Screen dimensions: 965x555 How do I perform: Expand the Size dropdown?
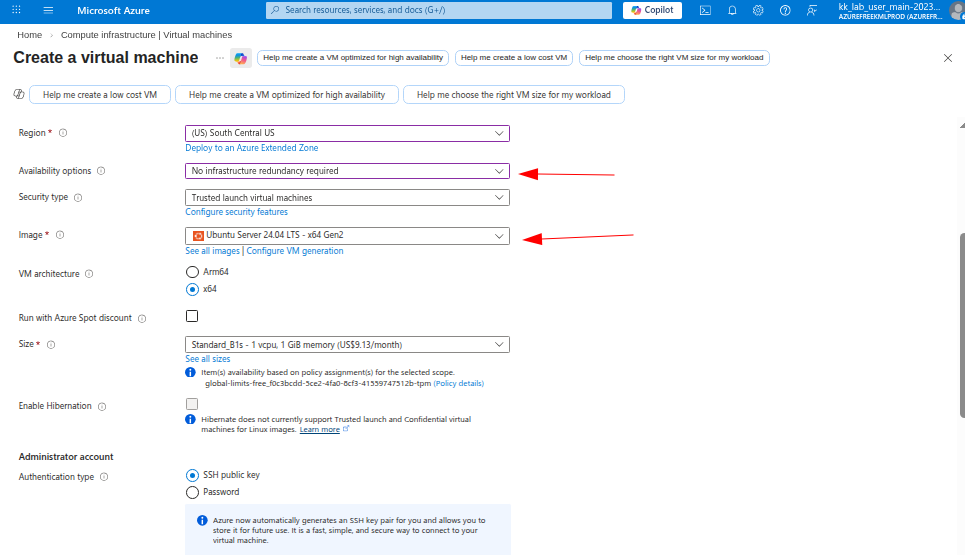click(x=347, y=345)
